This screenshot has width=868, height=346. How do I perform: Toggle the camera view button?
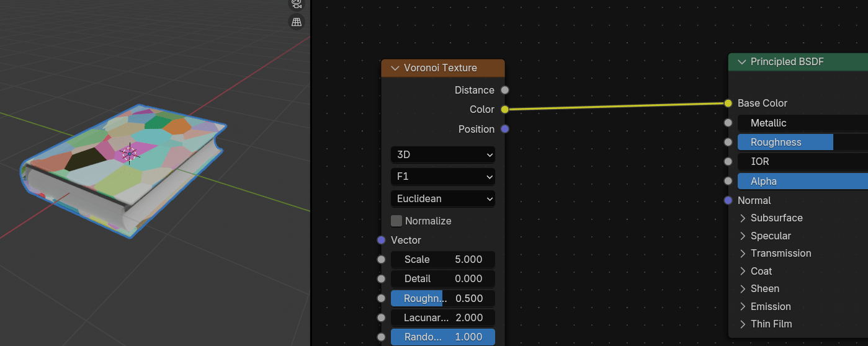click(x=297, y=3)
